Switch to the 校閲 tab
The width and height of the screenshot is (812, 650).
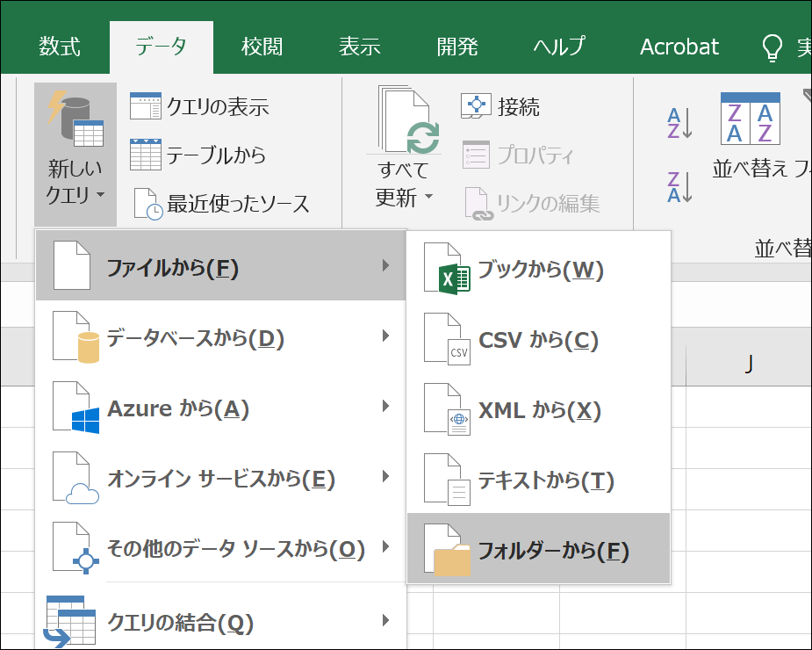click(262, 47)
